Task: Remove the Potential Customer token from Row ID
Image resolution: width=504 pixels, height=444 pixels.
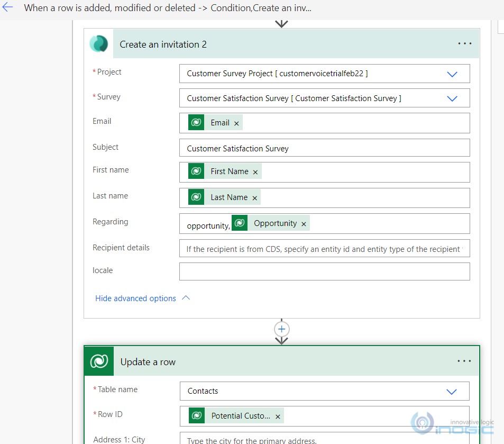Action: [x=278, y=416]
